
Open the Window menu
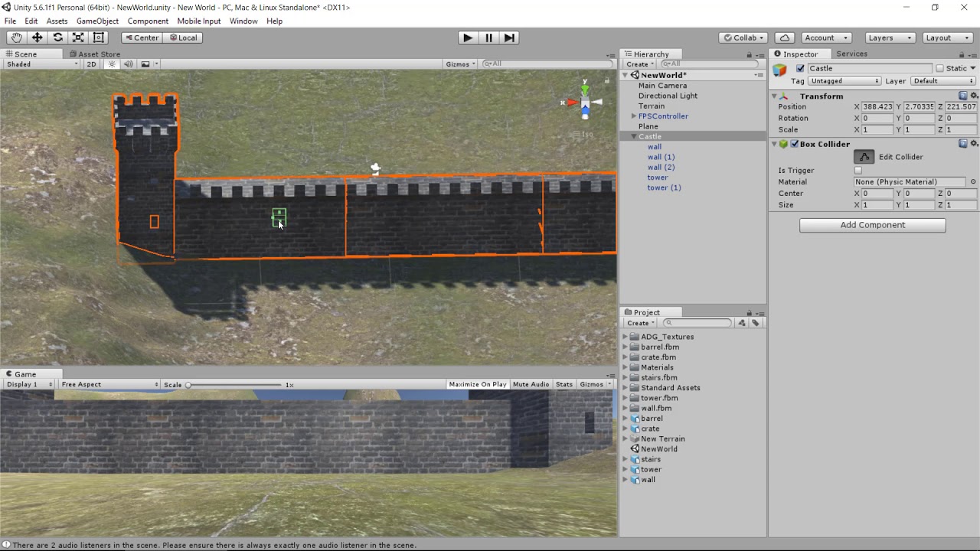point(243,21)
